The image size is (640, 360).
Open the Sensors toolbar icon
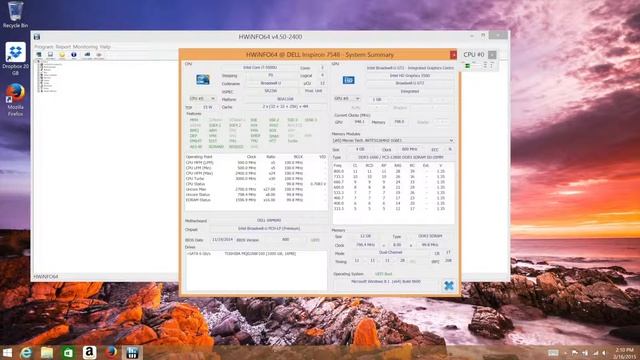point(62,55)
